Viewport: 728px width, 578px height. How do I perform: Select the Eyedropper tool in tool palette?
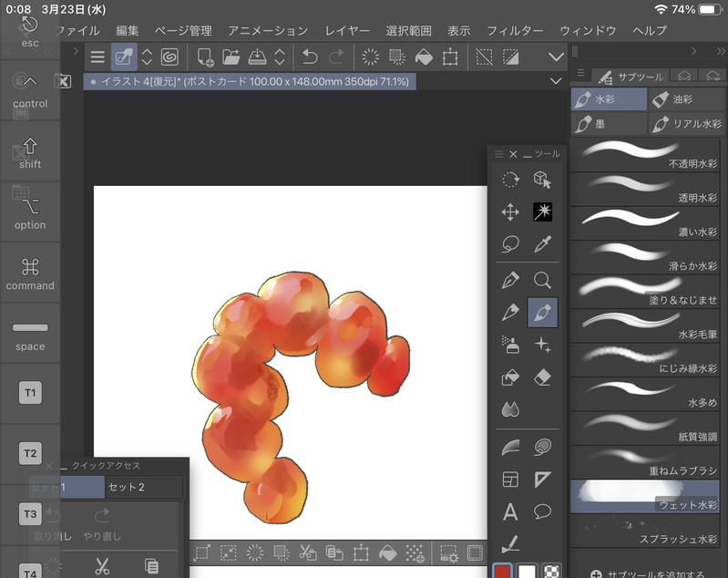point(542,244)
